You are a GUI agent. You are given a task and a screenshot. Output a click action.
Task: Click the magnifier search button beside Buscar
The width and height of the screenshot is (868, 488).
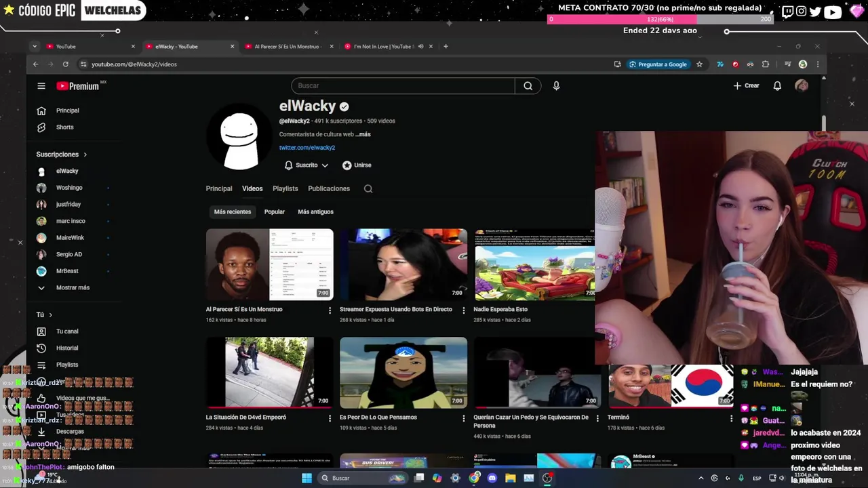click(x=528, y=86)
